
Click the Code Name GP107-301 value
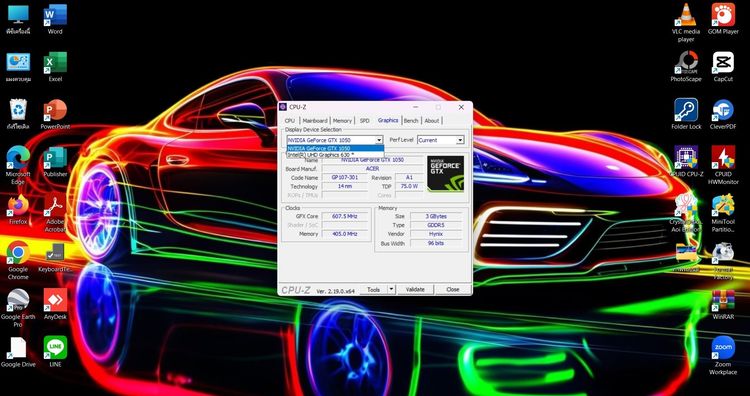coord(344,177)
